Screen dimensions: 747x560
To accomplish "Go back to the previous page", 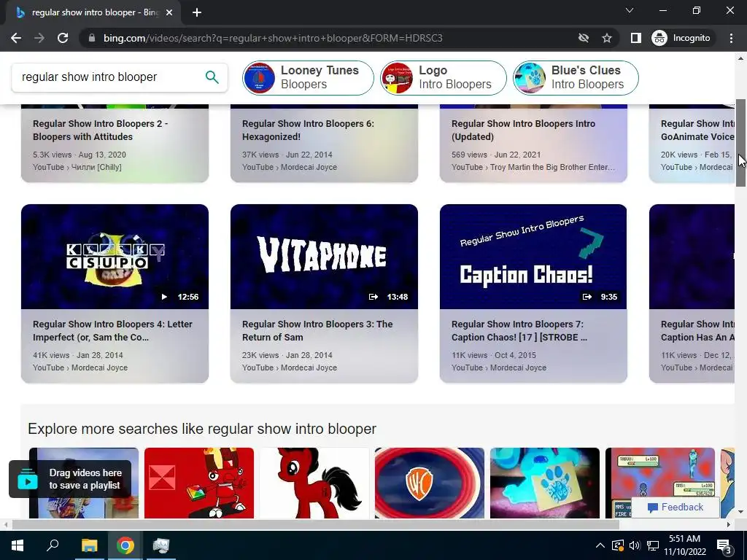I will (x=16, y=38).
